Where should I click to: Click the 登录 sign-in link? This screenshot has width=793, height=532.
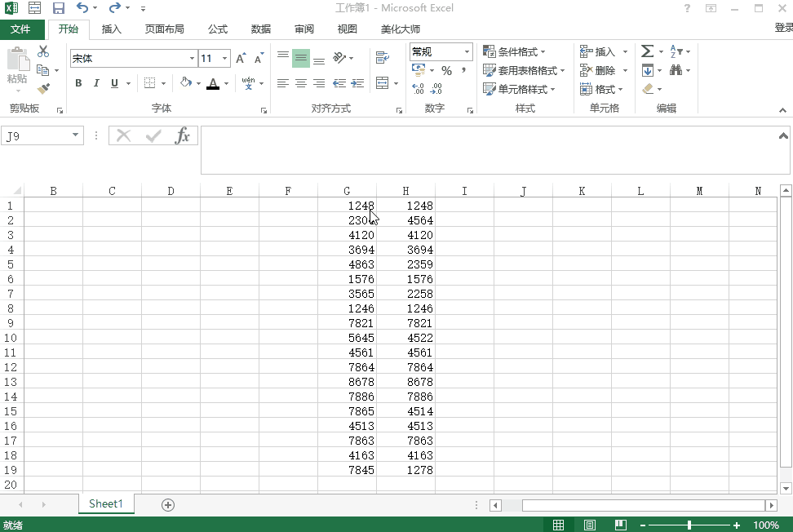783,27
